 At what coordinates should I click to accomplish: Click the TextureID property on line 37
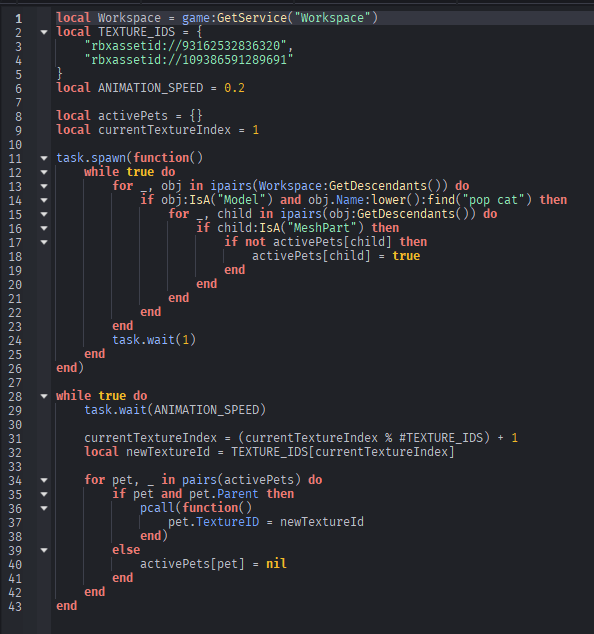[x=227, y=522]
